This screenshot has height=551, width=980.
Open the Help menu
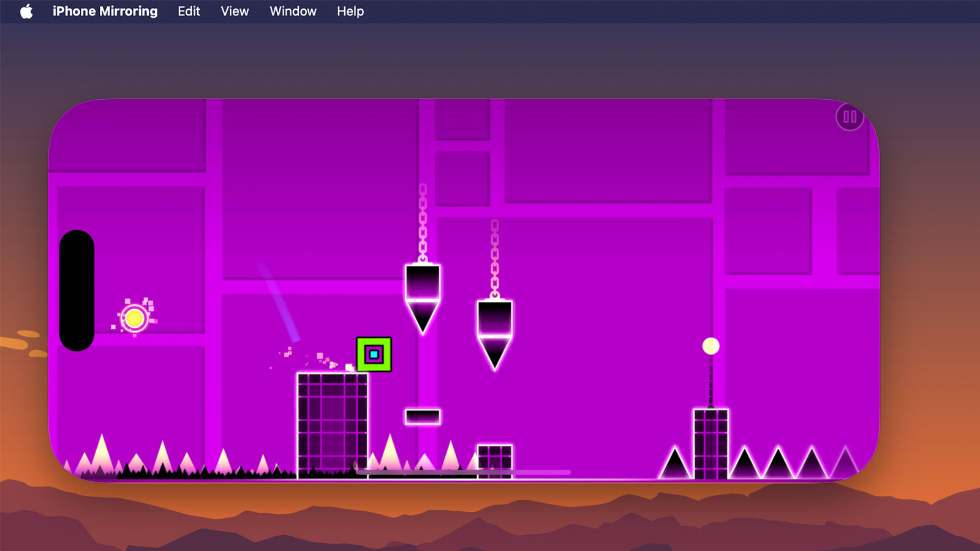coord(350,11)
